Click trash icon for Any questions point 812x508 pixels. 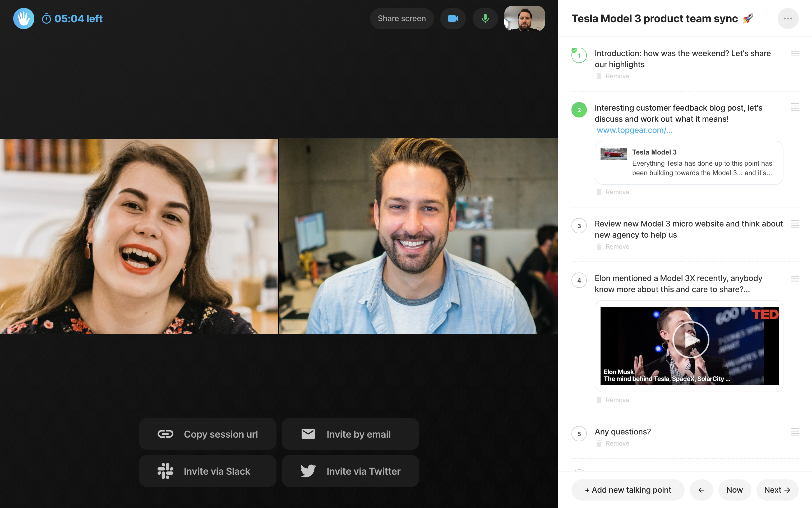point(599,443)
